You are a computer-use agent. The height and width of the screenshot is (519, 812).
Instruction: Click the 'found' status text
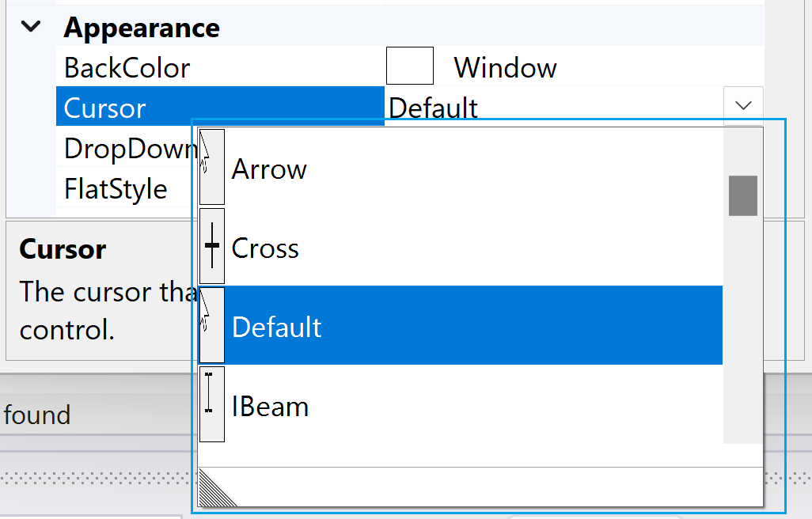pos(38,415)
